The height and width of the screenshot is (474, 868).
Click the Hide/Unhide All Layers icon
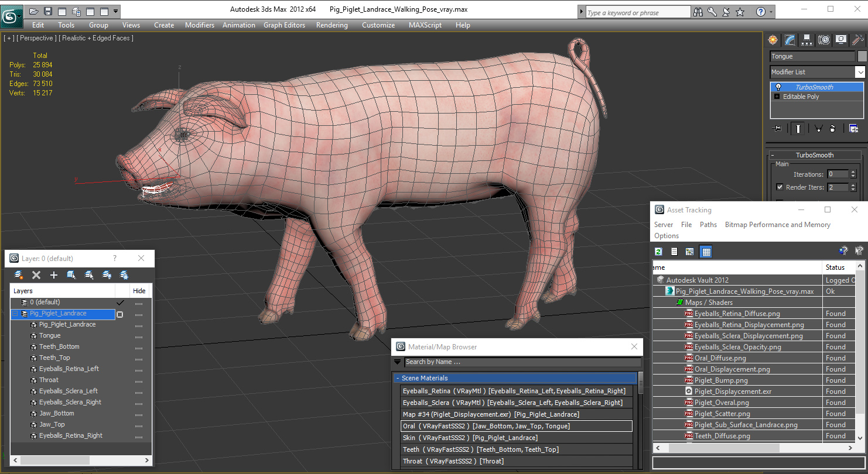(107, 274)
